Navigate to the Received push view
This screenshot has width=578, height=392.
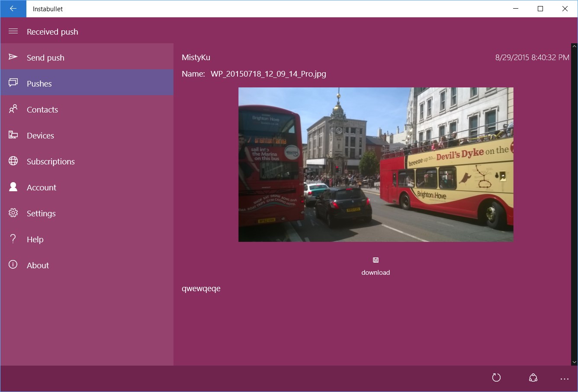(x=52, y=31)
